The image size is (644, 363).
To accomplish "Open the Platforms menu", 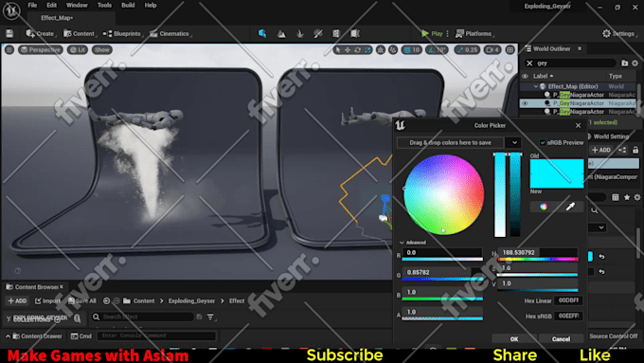I will pos(474,34).
